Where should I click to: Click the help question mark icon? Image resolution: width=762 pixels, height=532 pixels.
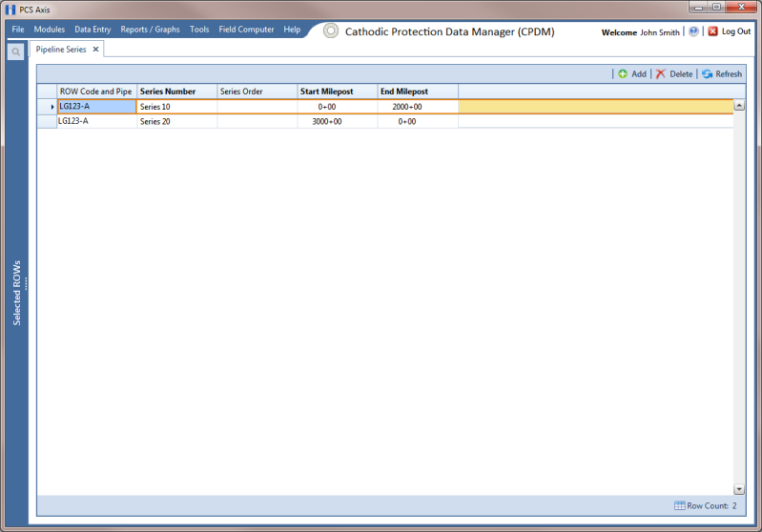coord(693,31)
